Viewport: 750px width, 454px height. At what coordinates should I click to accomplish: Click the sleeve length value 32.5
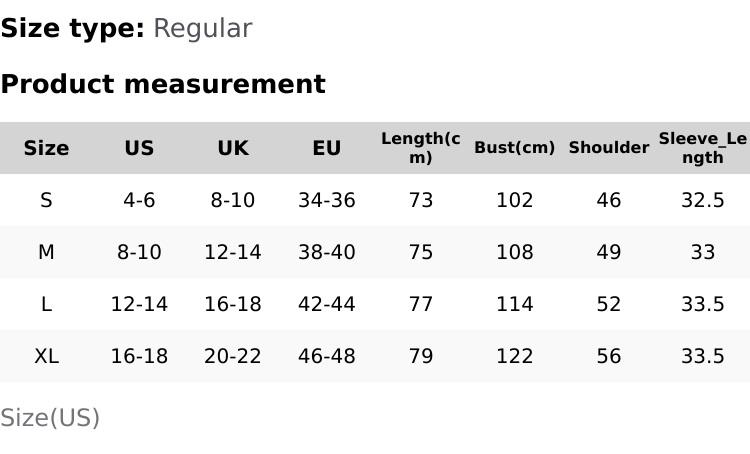coord(702,200)
